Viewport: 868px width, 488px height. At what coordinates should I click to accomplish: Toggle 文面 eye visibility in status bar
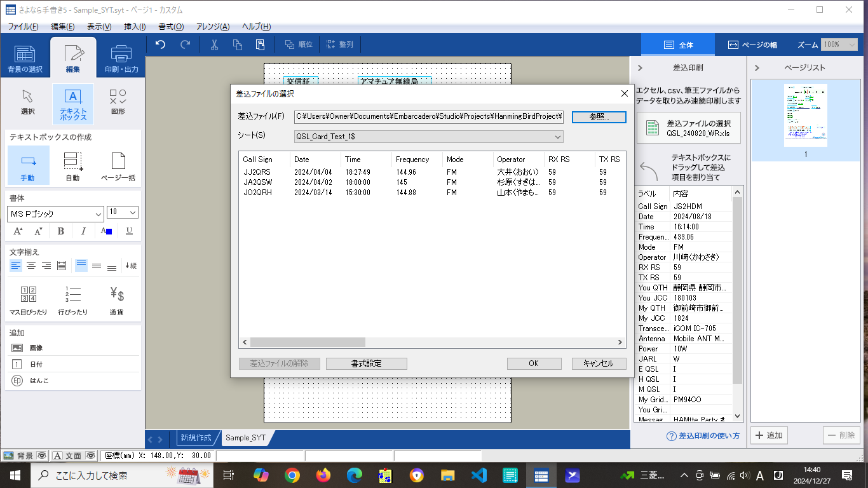(x=90, y=456)
